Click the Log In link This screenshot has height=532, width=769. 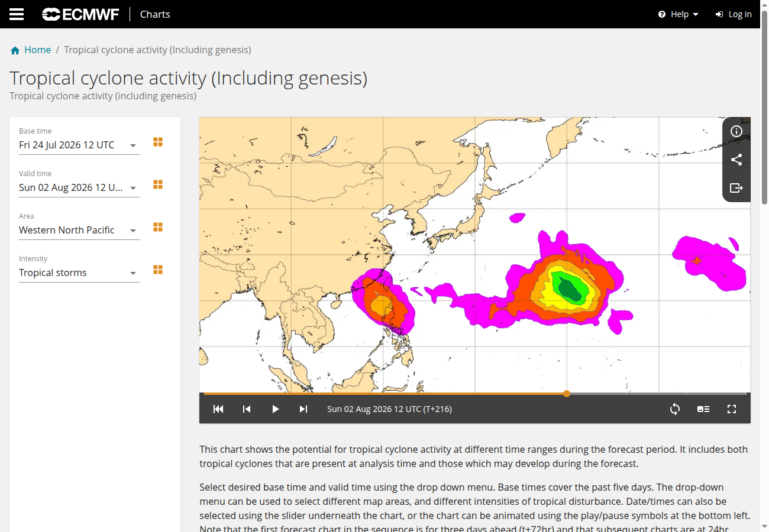pyautogui.click(x=734, y=14)
